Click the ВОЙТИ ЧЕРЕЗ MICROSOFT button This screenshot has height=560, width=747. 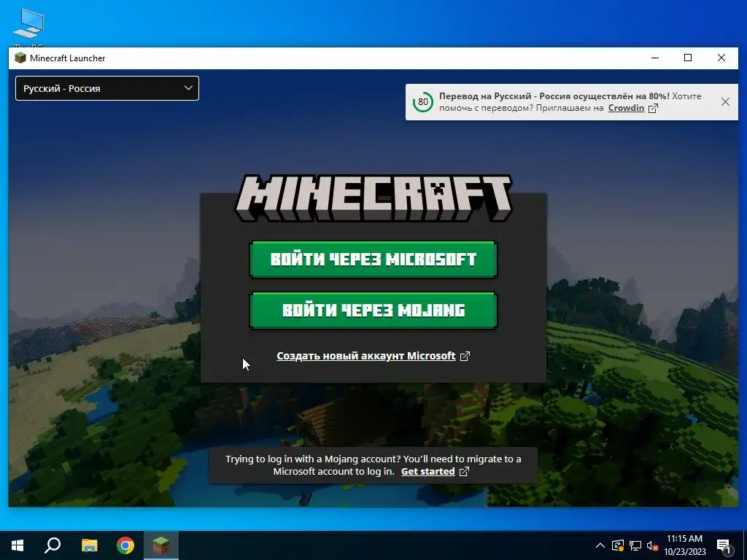[x=373, y=260]
